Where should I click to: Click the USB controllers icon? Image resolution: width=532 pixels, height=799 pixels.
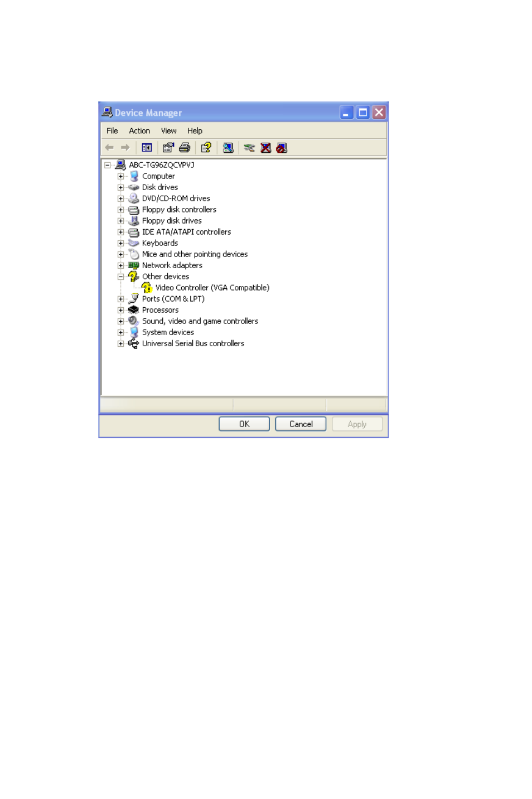(x=134, y=343)
